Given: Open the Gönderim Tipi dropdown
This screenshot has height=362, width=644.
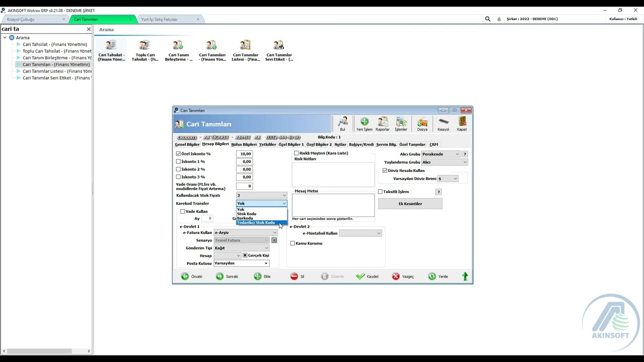Looking at the screenshot, I should 242,248.
